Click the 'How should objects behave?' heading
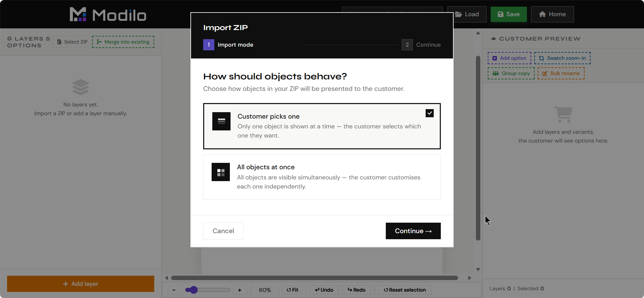Viewport: 644px width, 298px height. tap(275, 76)
